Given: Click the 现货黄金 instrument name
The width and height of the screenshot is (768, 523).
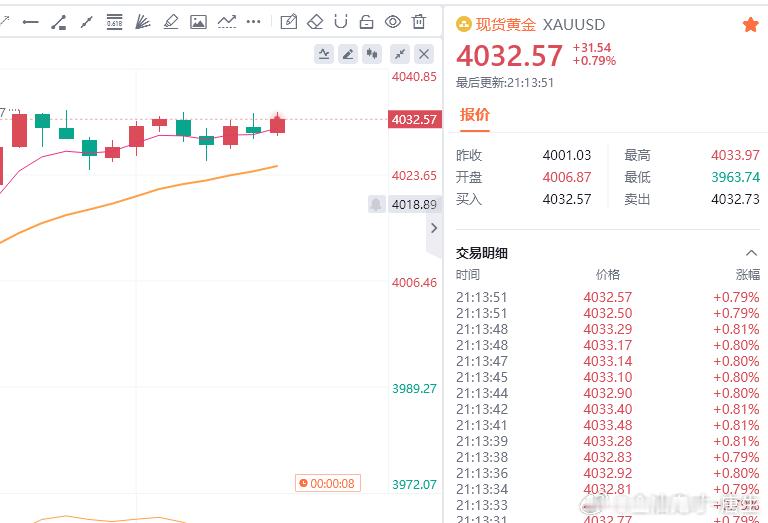Looking at the screenshot, I should pos(505,24).
